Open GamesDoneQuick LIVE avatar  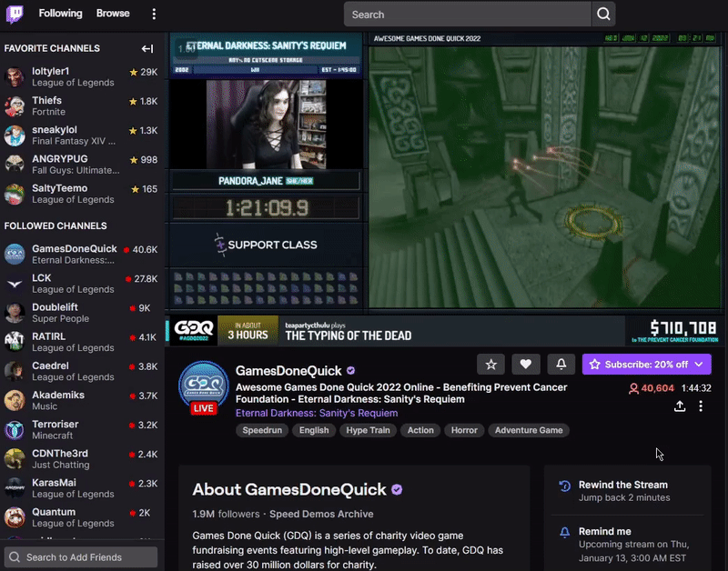point(204,387)
